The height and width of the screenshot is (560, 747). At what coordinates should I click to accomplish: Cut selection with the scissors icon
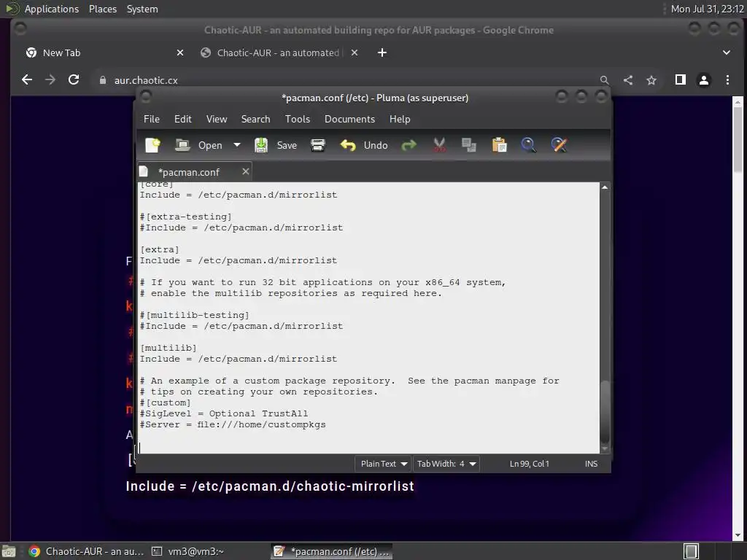click(x=439, y=145)
